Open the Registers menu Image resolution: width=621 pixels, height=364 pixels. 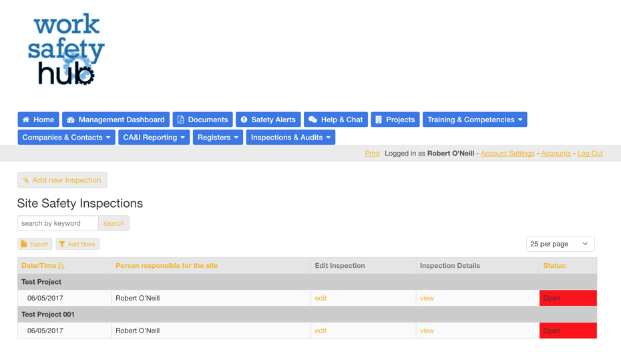[218, 138]
